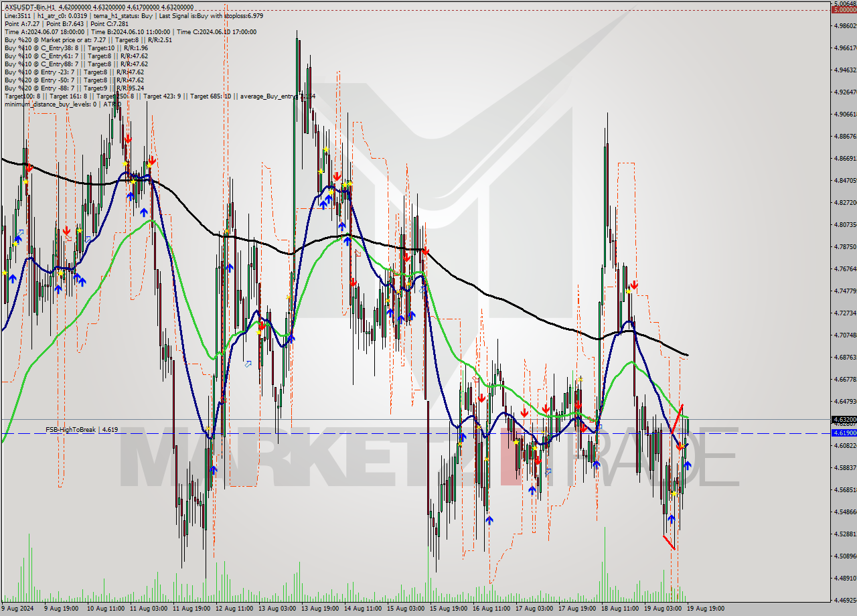
Task: Click the '9 Aug 2024' time axis label
Action: click(x=17, y=609)
